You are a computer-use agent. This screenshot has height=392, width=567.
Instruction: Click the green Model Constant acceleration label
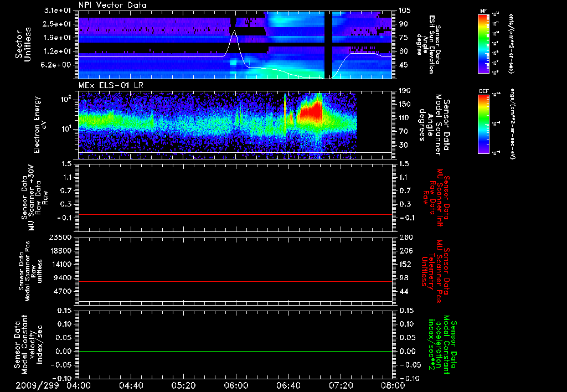(x=442, y=345)
